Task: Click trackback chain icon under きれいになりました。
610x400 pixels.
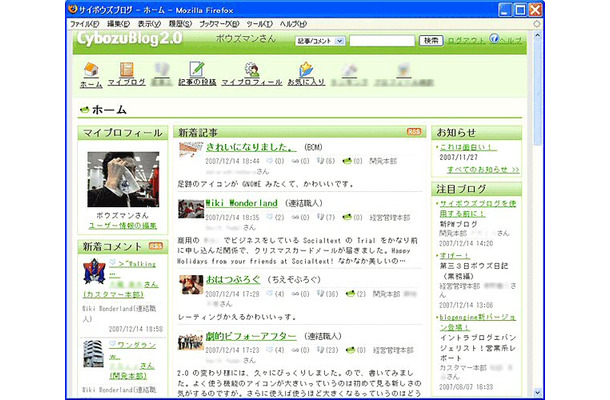Action: pos(295,161)
